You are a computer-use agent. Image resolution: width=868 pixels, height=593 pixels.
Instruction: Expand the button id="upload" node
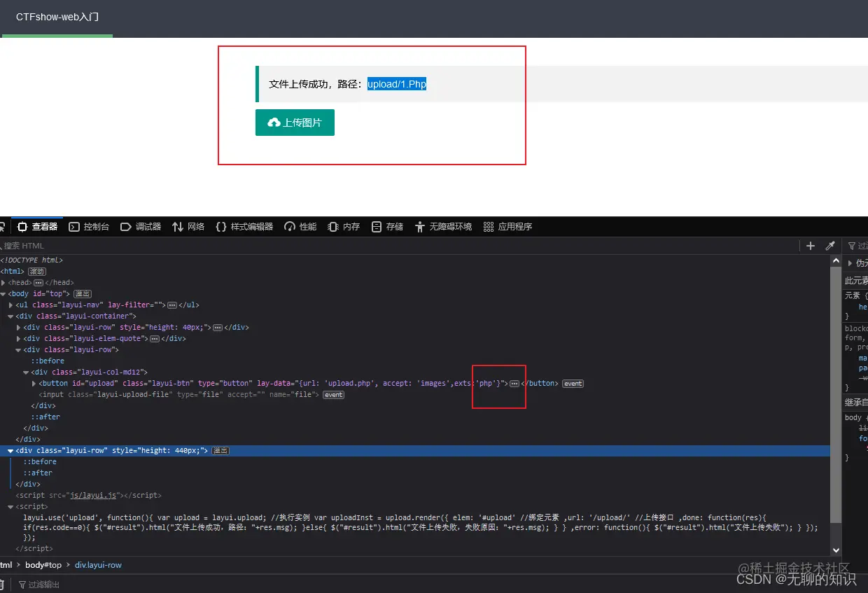34,384
